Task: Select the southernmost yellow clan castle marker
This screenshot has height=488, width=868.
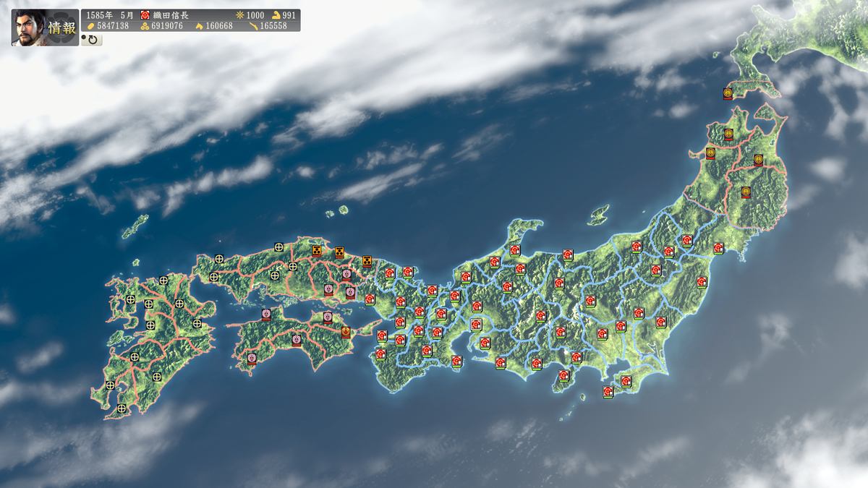Action: [746, 192]
